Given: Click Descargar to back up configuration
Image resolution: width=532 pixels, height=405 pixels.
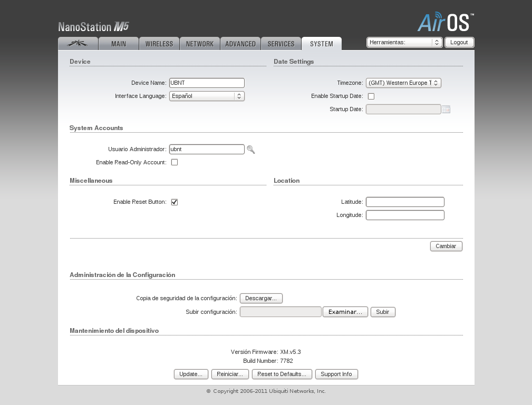Looking at the screenshot, I should 261,298.
